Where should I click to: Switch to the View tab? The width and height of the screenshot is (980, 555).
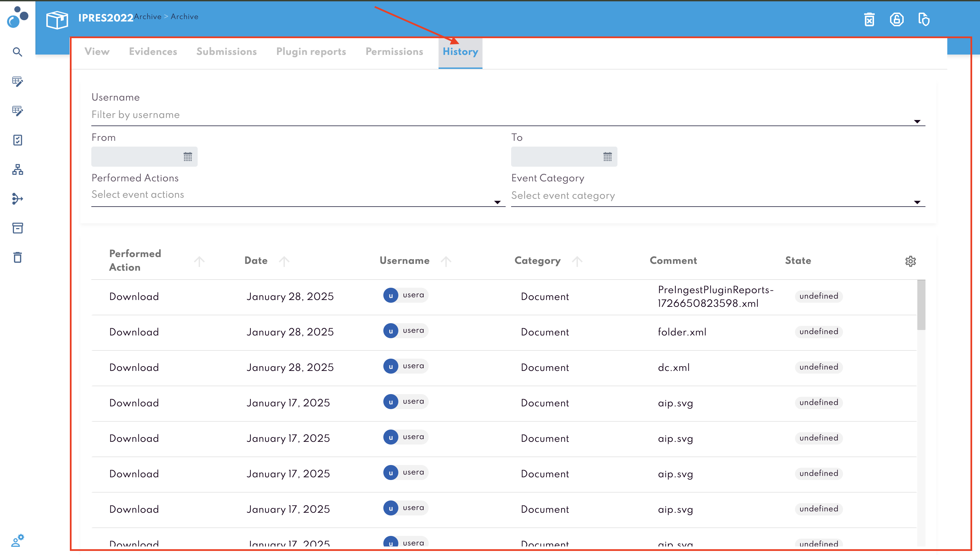(x=97, y=52)
